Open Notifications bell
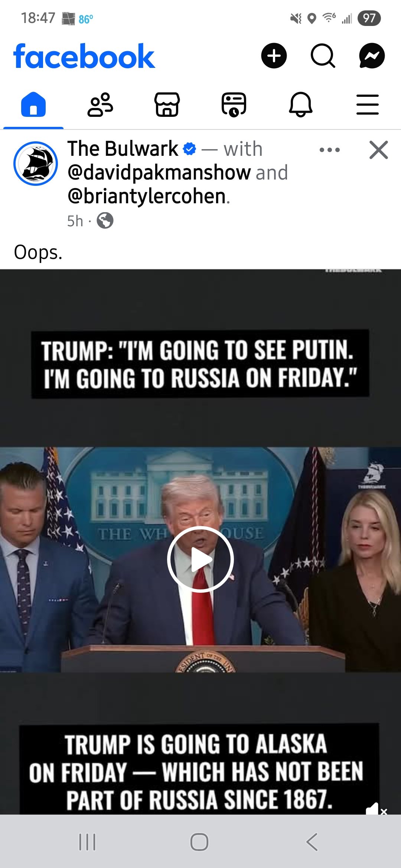The width and height of the screenshot is (401, 868). [301, 104]
